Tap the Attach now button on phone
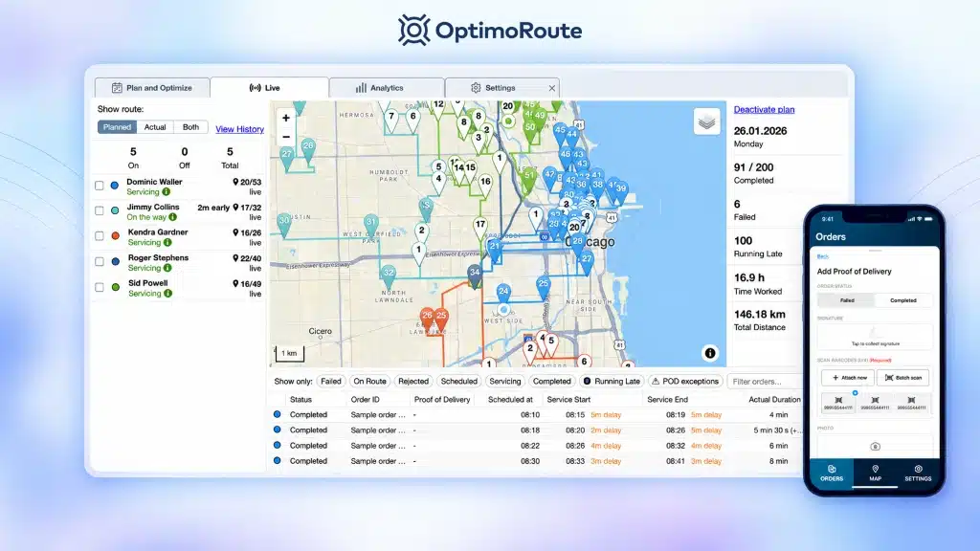This screenshot has height=551, width=980. click(x=849, y=377)
